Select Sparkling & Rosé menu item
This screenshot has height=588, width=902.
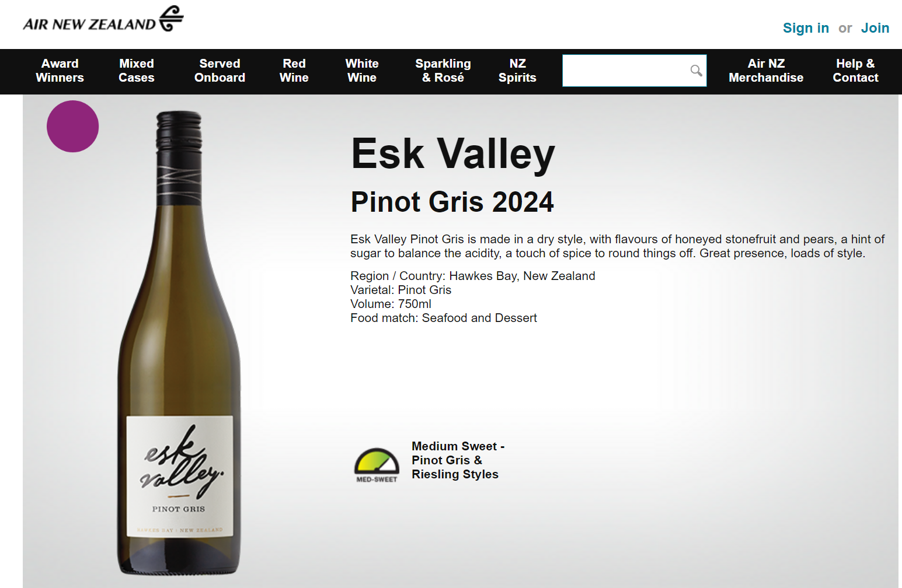[x=443, y=71]
